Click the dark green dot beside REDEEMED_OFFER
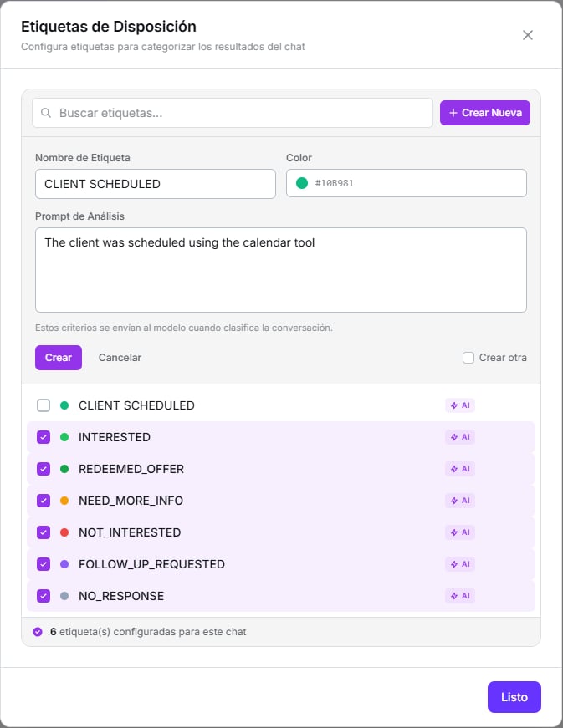This screenshot has width=563, height=728. click(64, 469)
